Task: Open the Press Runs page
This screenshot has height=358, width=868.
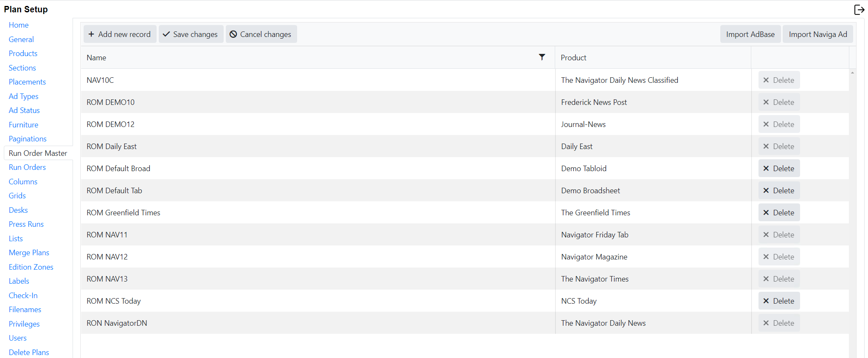Action: [x=26, y=224]
